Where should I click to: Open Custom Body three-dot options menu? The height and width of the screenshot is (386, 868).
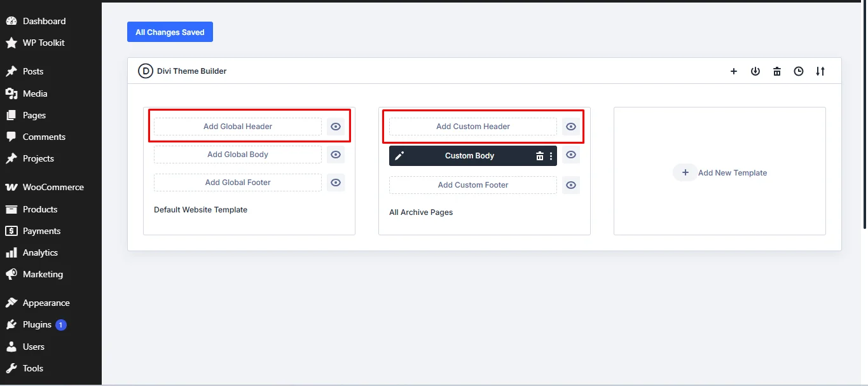551,156
